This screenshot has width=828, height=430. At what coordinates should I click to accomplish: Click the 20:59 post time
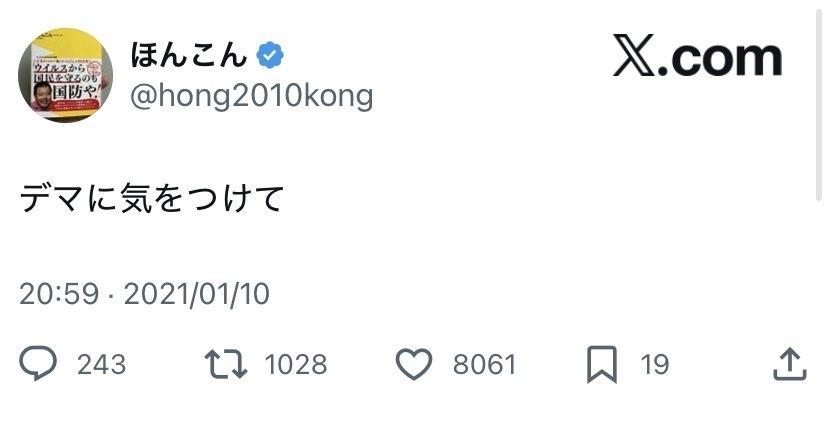59,294
